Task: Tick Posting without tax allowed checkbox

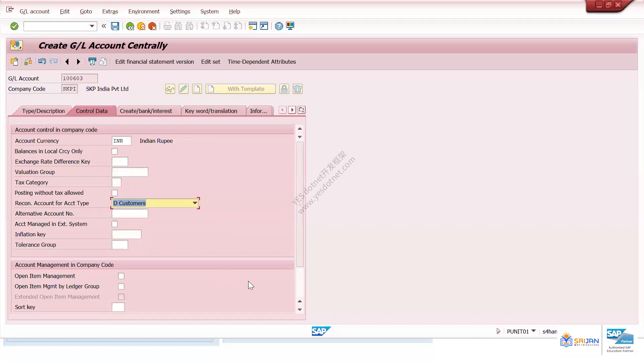Action: coord(115,193)
